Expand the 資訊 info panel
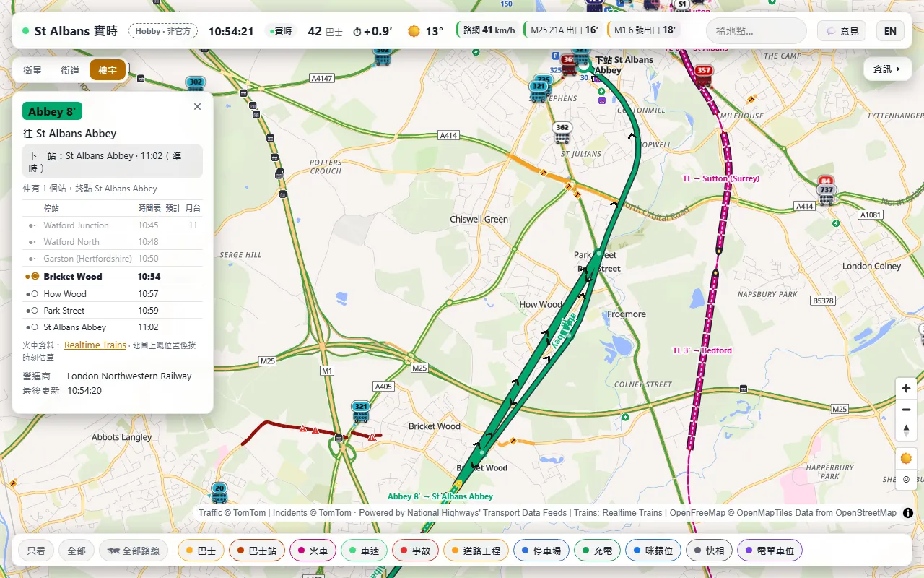This screenshot has height=578, width=924. [888, 69]
